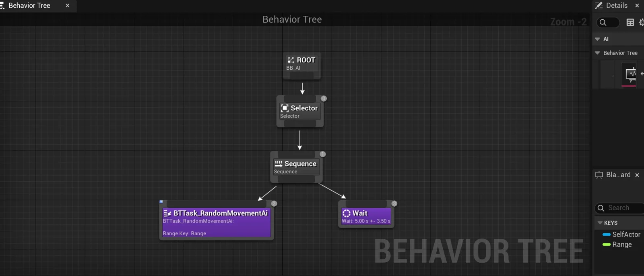The height and width of the screenshot is (276, 644).
Task: Focus the Blackboard keys Search field
Action: 619,208
